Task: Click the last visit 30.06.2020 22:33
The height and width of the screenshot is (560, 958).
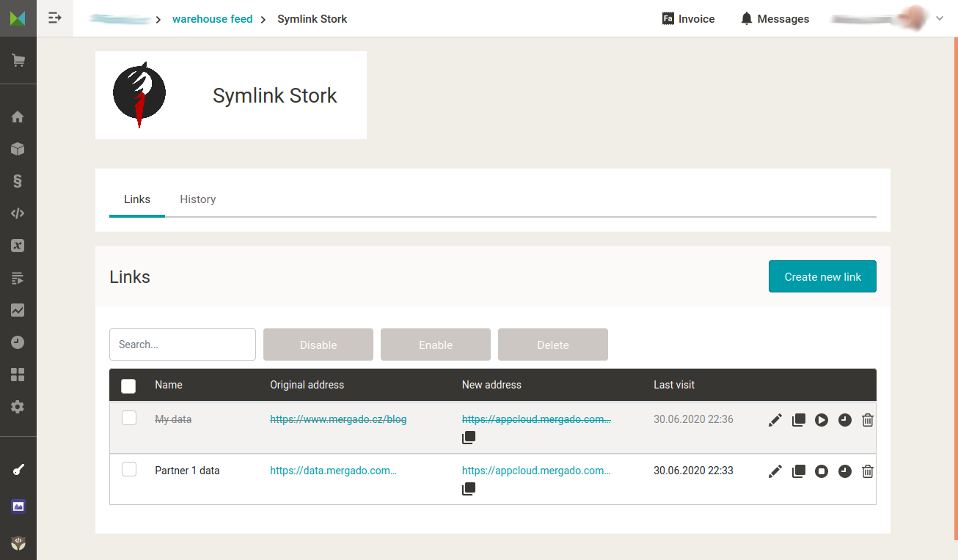Action: (x=693, y=471)
